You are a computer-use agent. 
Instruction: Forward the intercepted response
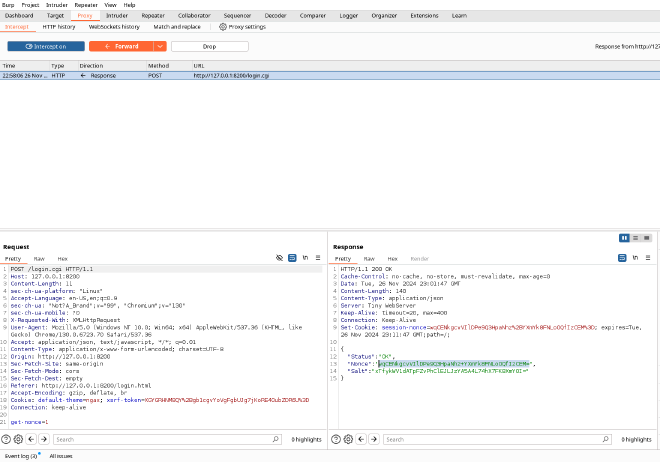[x=121, y=46]
